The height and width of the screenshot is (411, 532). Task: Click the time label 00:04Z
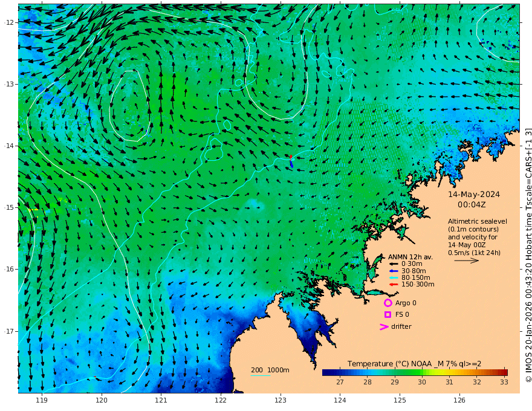click(x=472, y=205)
